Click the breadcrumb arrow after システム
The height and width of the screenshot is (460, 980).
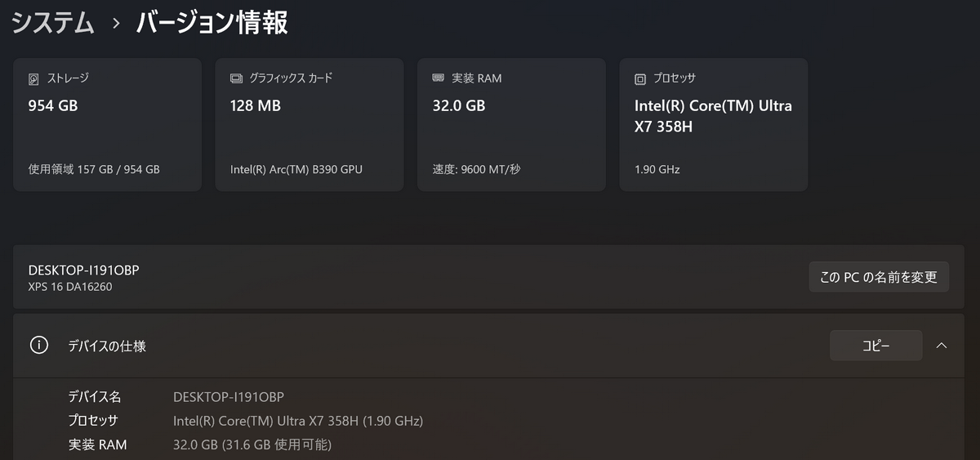(116, 24)
